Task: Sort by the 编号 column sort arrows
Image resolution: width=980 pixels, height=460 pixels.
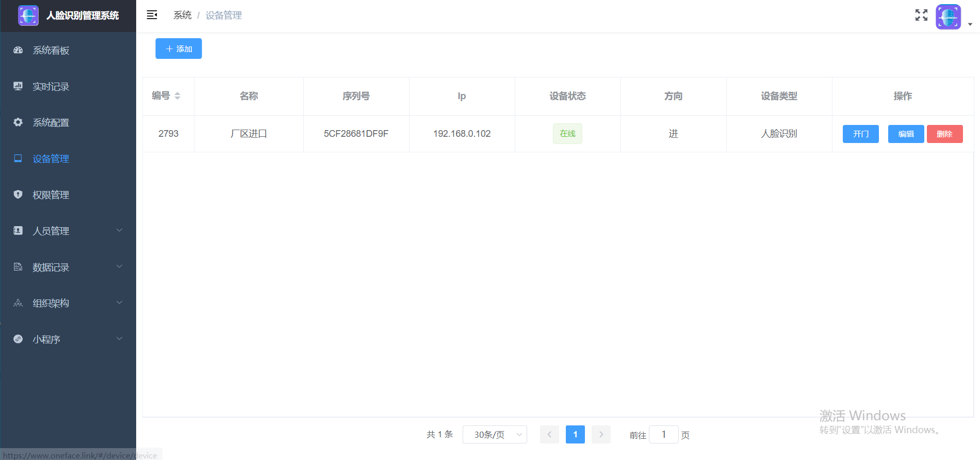Action: tap(177, 96)
